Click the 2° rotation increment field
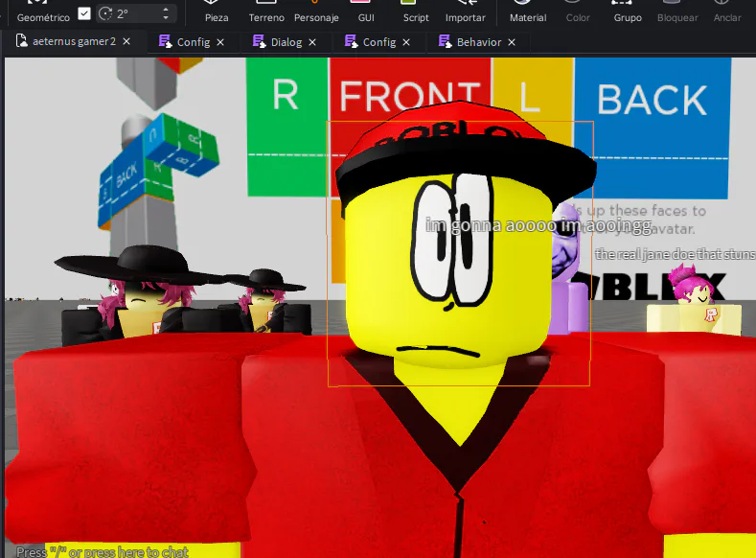Viewport: 756px width, 558px height. pyautogui.click(x=136, y=13)
